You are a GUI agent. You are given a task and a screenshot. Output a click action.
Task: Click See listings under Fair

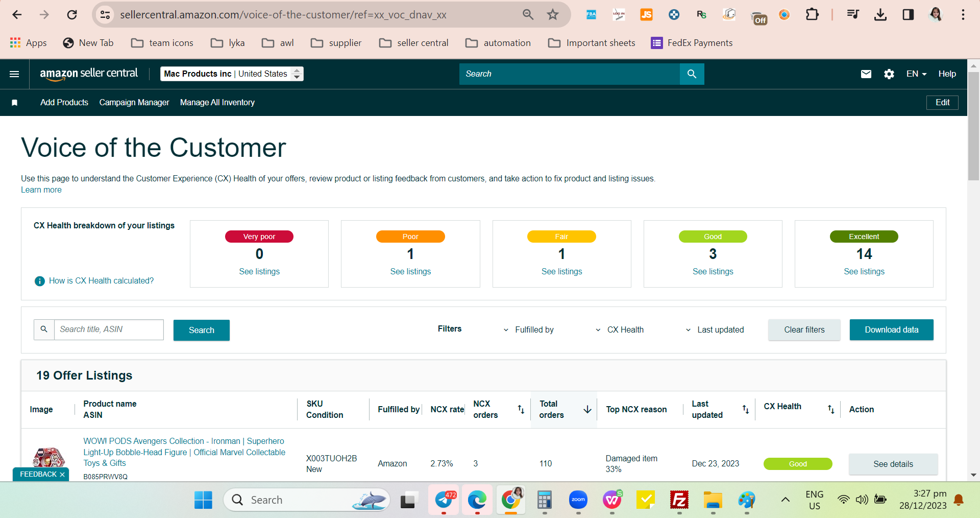coord(561,272)
